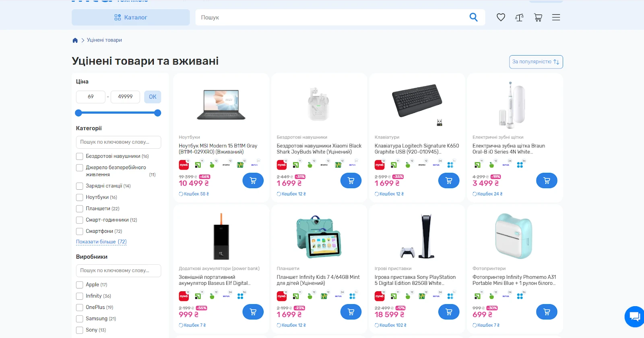Open the За популярністю sort dropdown
The width and height of the screenshot is (644, 338).
[x=536, y=62]
